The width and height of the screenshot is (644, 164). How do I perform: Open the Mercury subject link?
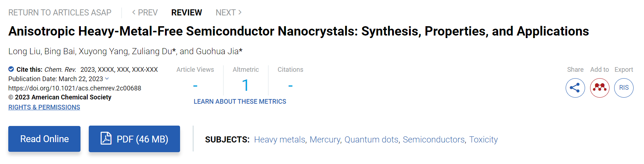click(325, 140)
